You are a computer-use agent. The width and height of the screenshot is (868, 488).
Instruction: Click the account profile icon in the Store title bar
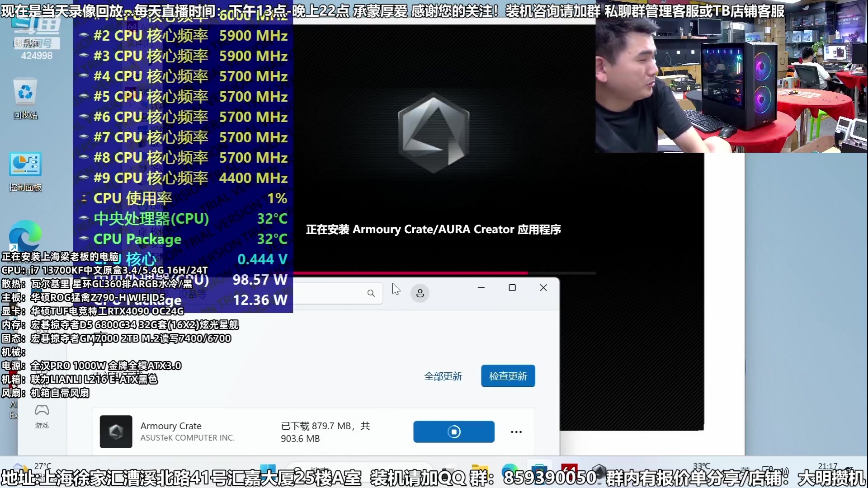[420, 293]
